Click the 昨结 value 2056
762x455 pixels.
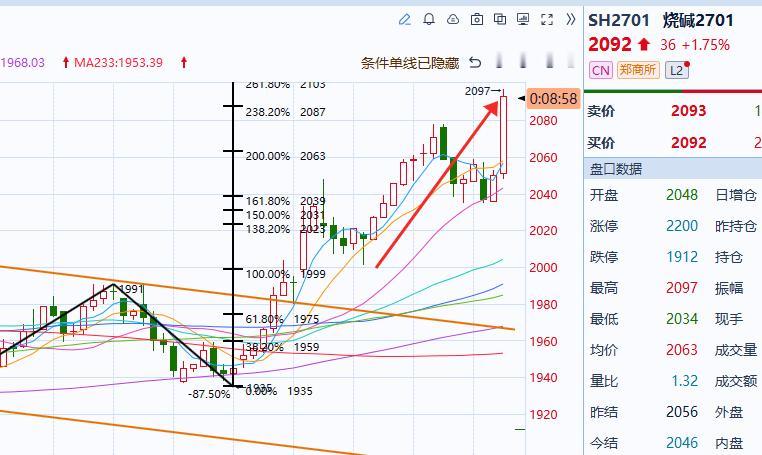682,412
